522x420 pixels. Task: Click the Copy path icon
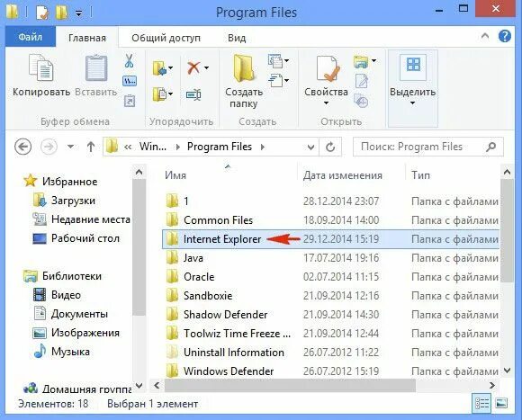[x=130, y=81]
